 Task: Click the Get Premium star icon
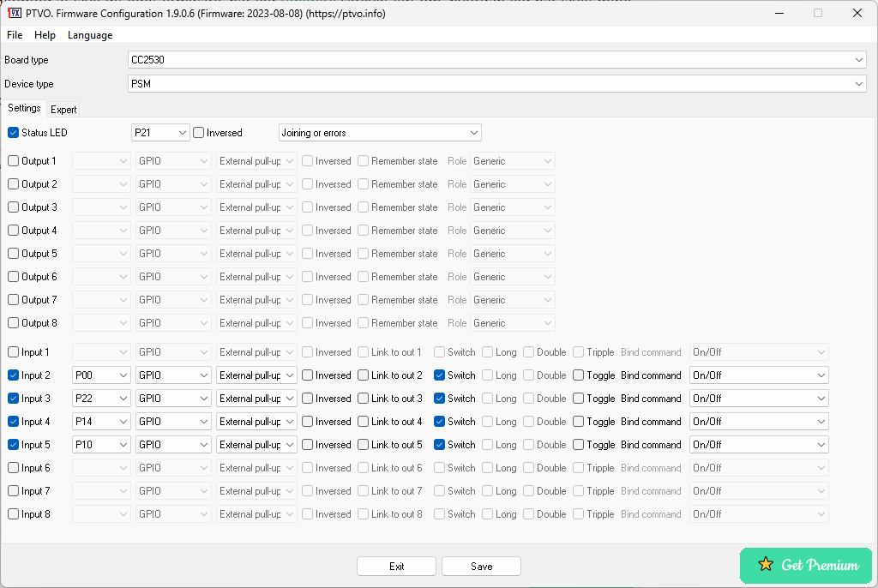coord(766,565)
